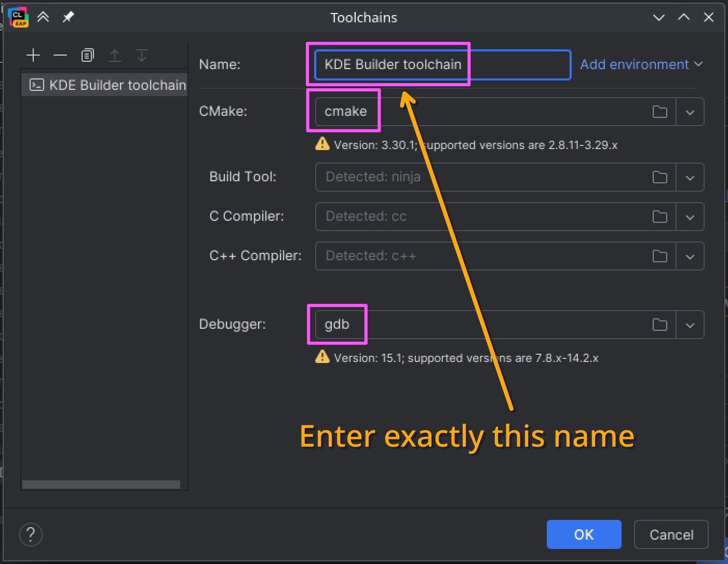Move toolchain down in the list

tap(142, 55)
